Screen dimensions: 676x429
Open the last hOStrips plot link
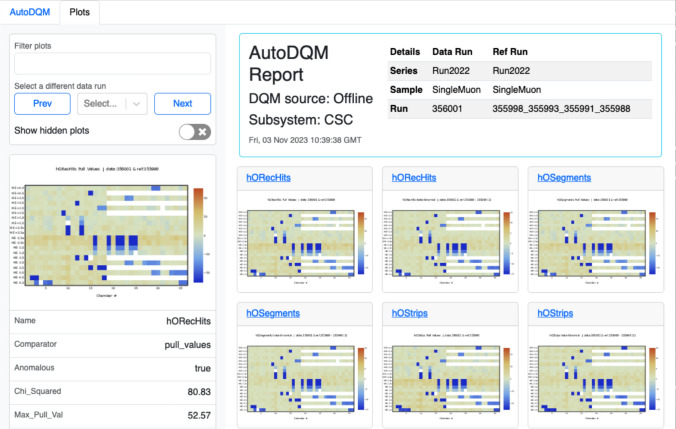(x=555, y=313)
